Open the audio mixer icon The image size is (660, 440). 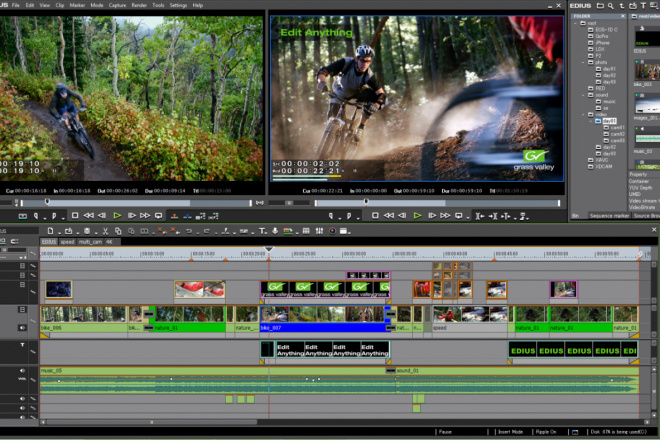[319, 231]
